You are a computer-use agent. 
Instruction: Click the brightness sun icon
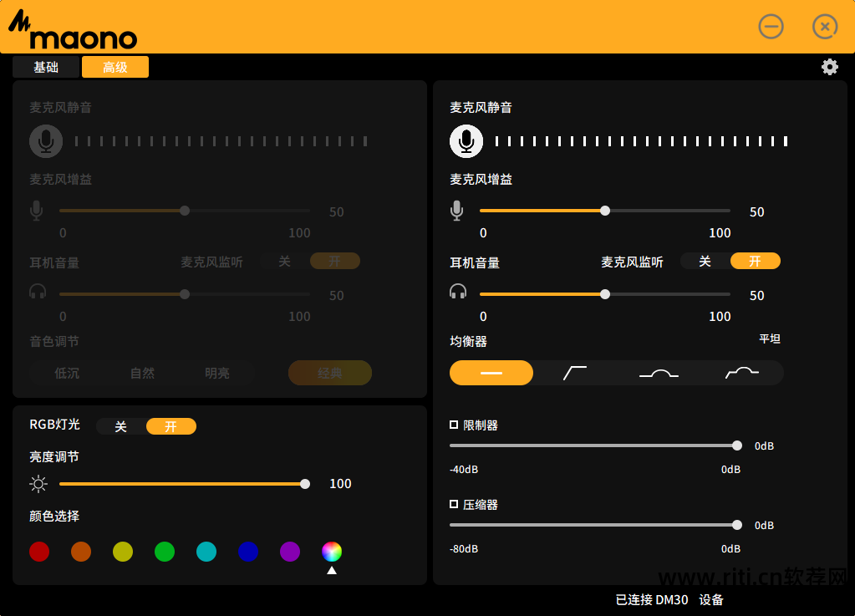click(x=38, y=484)
